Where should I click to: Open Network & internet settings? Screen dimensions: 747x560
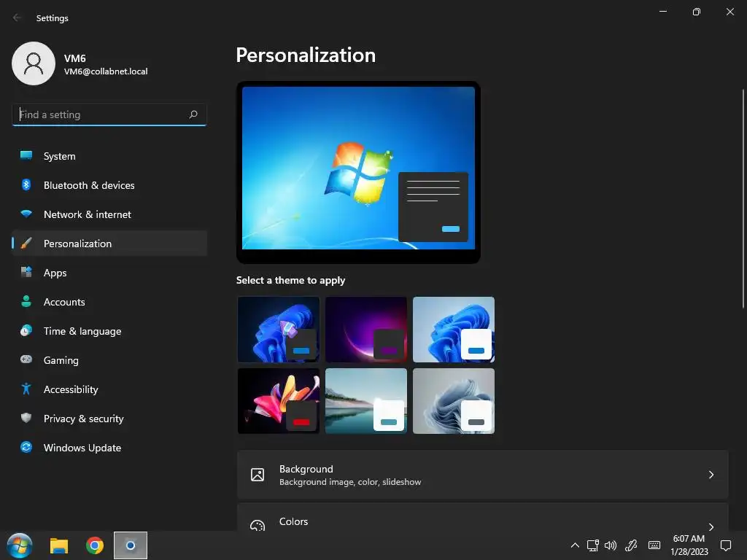109,214
